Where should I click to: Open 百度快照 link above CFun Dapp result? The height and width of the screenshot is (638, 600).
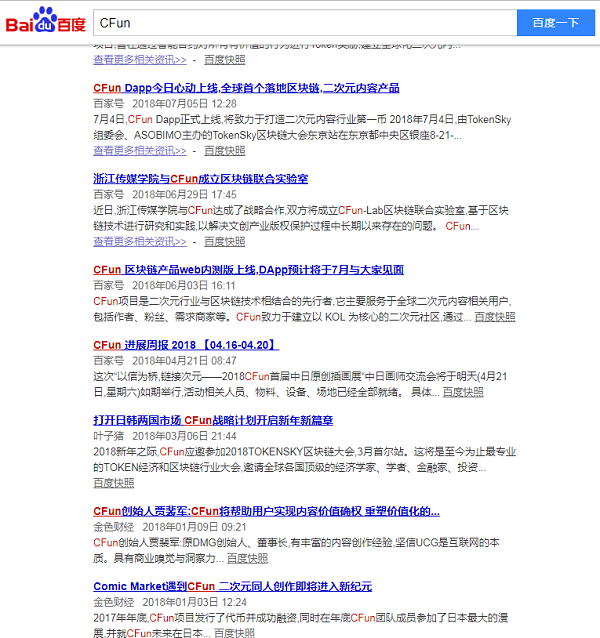coord(225,60)
